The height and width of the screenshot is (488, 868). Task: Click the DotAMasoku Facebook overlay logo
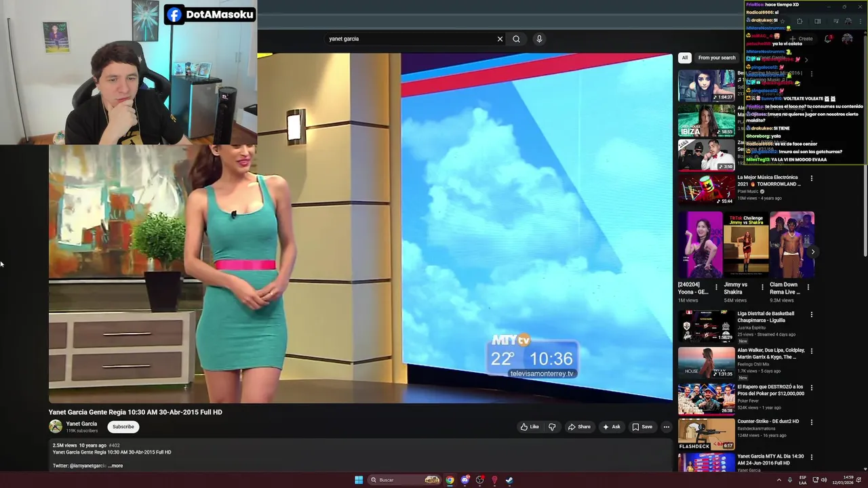pos(174,14)
